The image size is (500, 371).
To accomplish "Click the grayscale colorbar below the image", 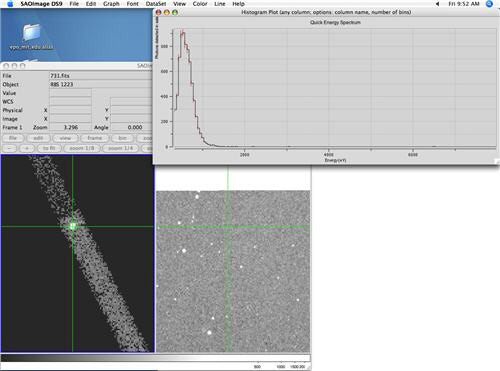I will (155, 358).
